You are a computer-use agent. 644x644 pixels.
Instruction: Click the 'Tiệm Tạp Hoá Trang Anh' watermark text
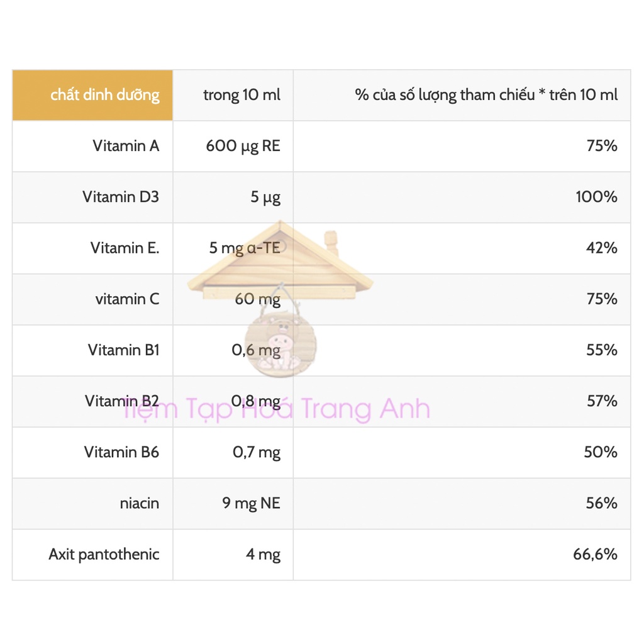click(x=277, y=409)
